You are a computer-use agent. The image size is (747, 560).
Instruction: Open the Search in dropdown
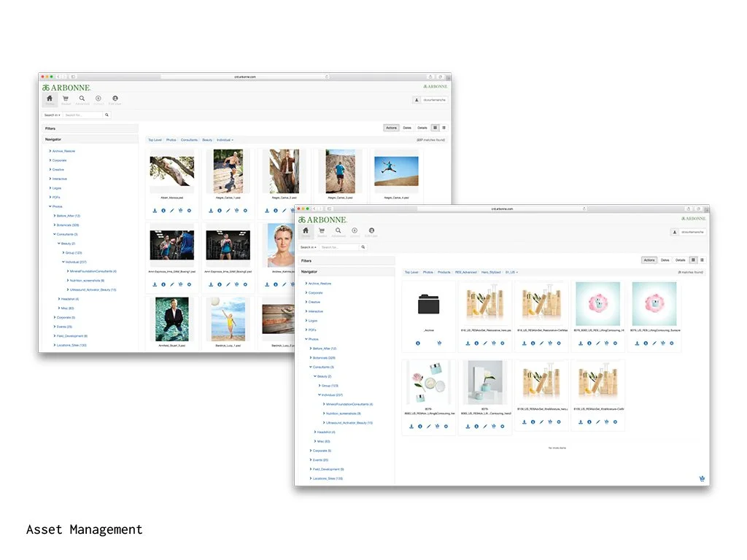pyautogui.click(x=309, y=247)
